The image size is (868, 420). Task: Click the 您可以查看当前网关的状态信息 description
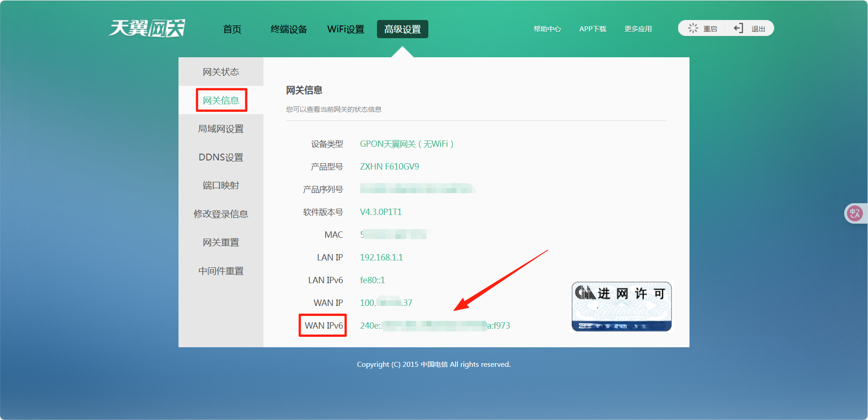coord(333,109)
